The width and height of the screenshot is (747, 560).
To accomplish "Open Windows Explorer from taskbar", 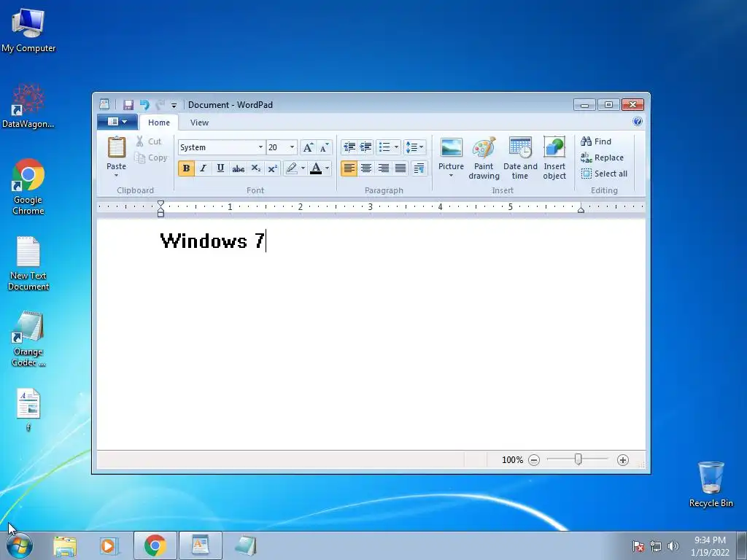I will (64, 545).
